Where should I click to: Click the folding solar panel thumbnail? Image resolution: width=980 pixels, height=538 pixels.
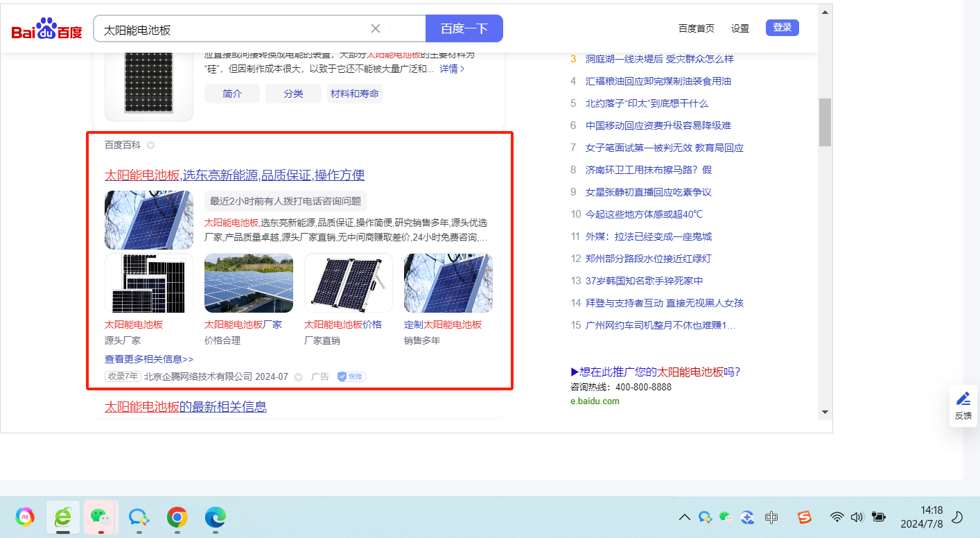click(x=348, y=283)
